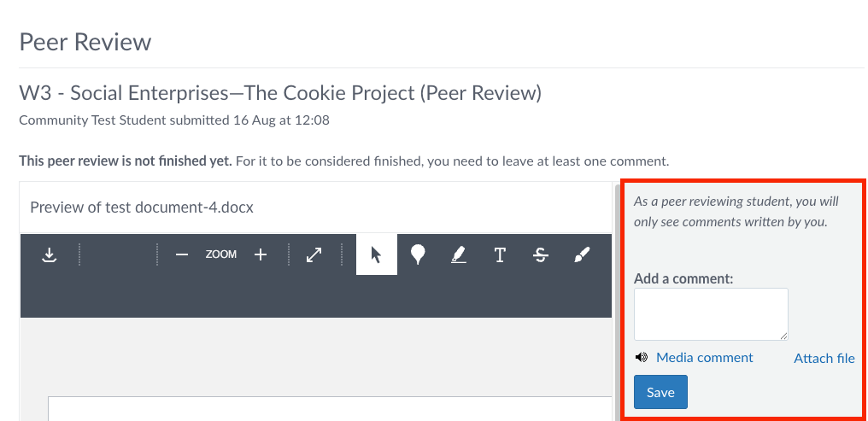The width and height of the screenshot is (868, 421).
Task: Choose the point annotation pin tool
Action: pyautogui.click(x=418, y=254)
